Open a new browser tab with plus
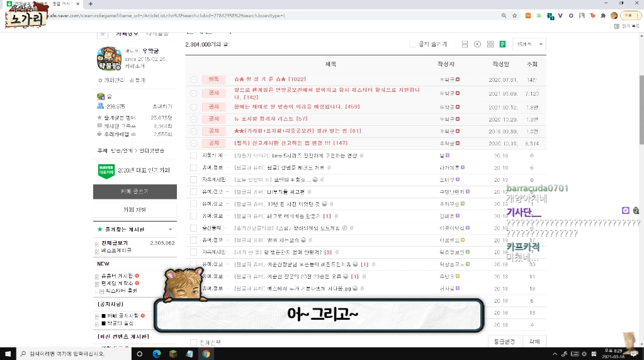Viewport: 644px width, 360px height. click(91, 4)
